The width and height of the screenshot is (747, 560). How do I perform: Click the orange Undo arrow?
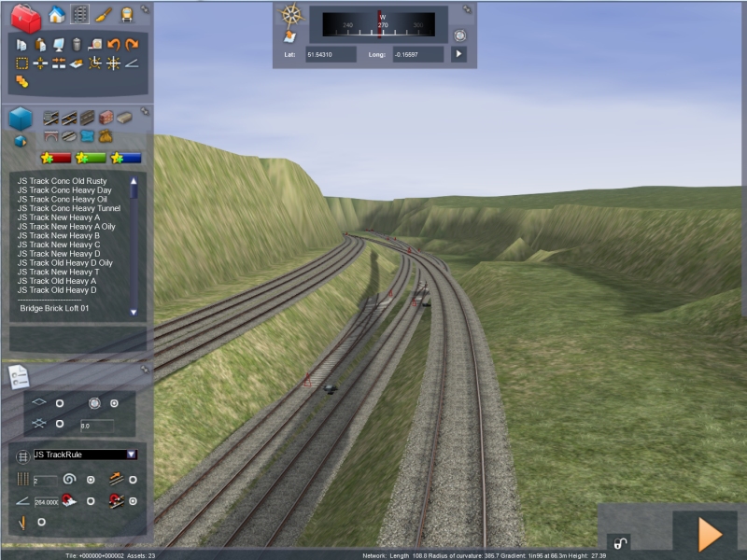coord(113,44)
